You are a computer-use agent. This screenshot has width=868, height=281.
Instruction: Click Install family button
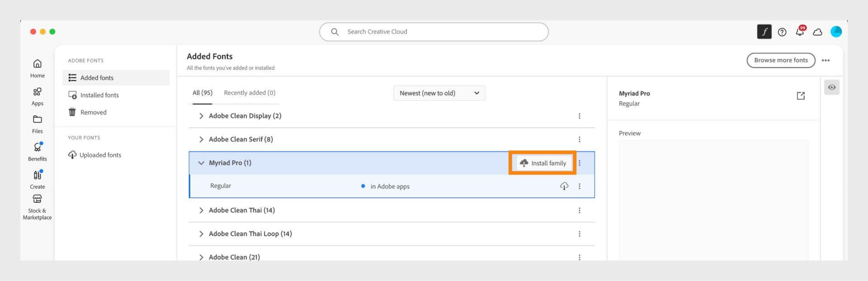[542, 163]
